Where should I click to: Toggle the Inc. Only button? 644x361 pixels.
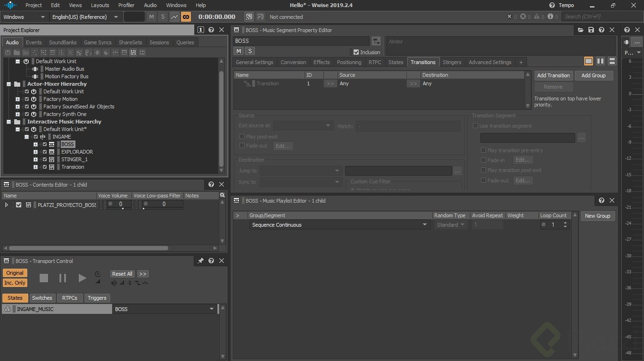[x=15, y=283]
